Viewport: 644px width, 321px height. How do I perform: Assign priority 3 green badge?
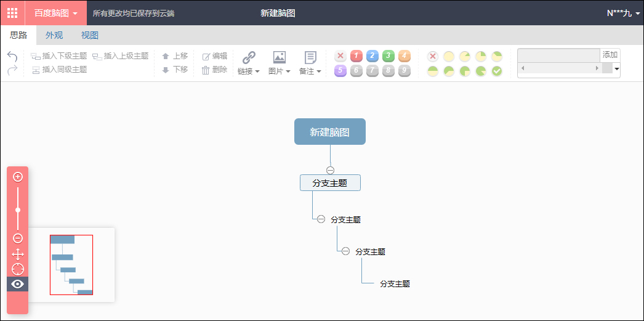click(x=388, y=55)
